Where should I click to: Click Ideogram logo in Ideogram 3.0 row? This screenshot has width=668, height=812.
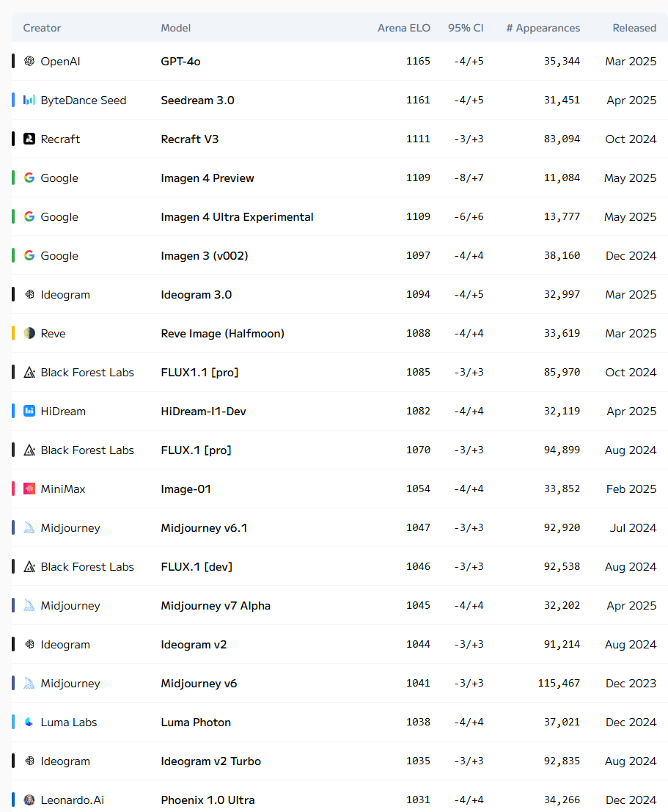click(29, 294)
